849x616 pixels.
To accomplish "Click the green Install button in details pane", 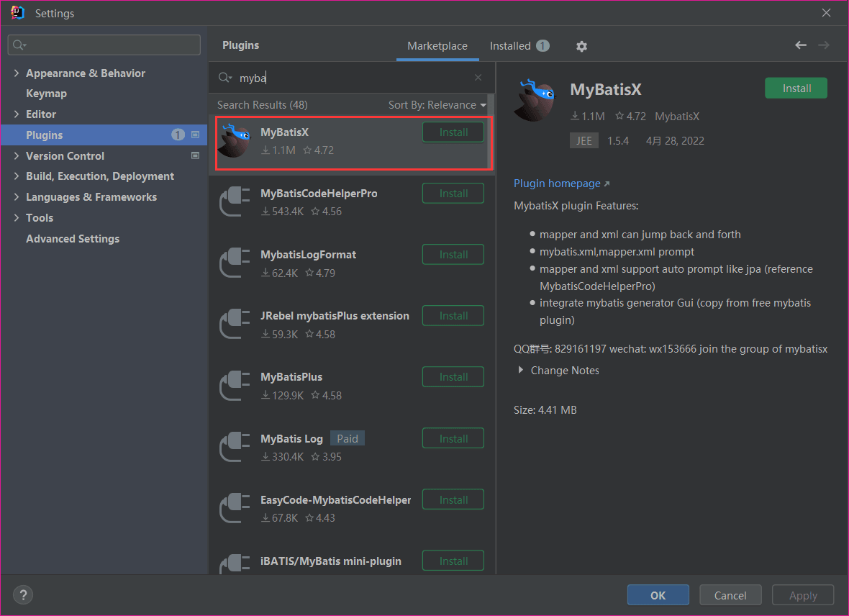I will tap(796, 89).
